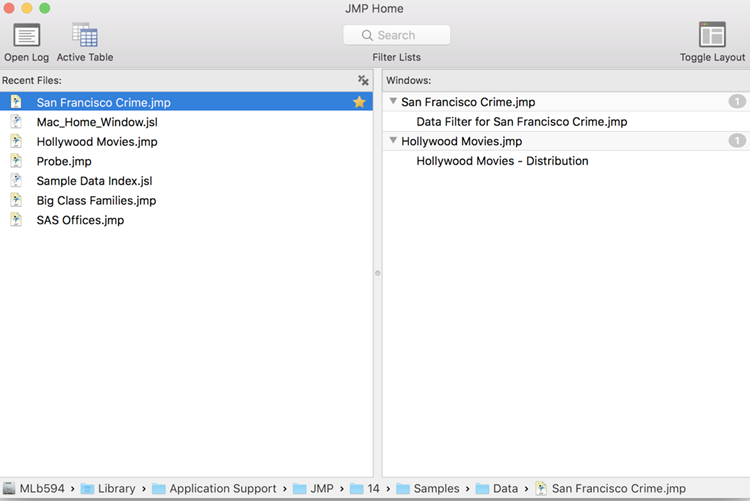Click Data in the path bar
Screen dimensions: 750x501
pos(506,489)
